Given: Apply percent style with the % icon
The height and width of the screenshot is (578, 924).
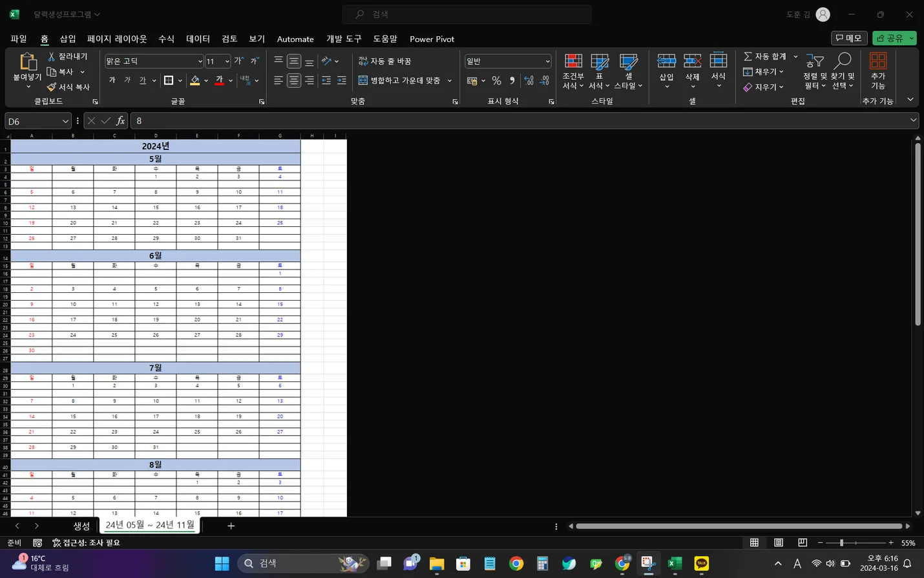Looking at the screenshot, I should pos(496,81).
